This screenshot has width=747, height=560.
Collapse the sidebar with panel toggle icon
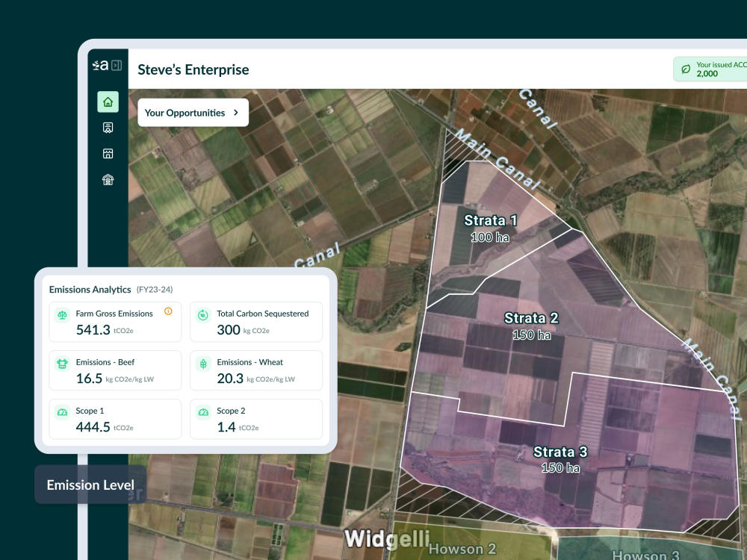tap(117, 65)
